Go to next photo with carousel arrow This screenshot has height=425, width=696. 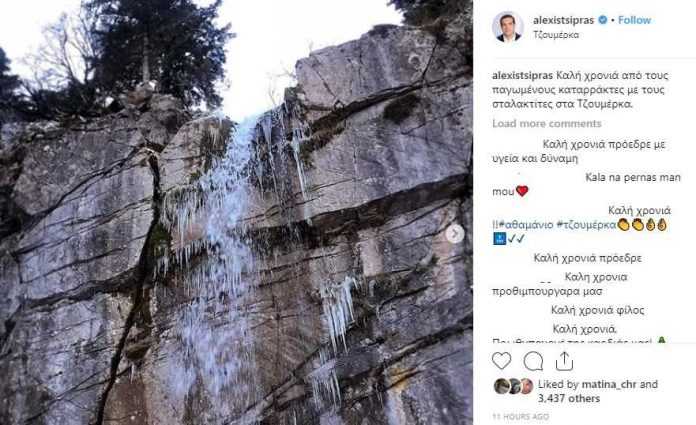coord(454,233)
